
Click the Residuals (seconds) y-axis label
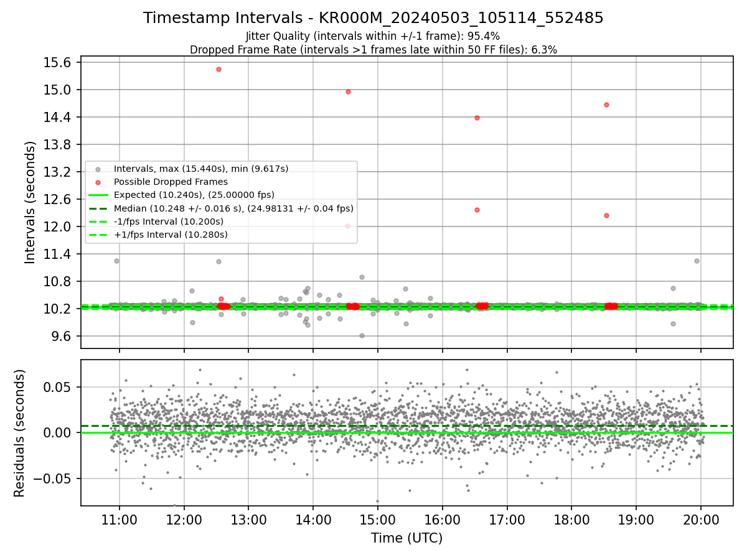click(x=19, y=433)
